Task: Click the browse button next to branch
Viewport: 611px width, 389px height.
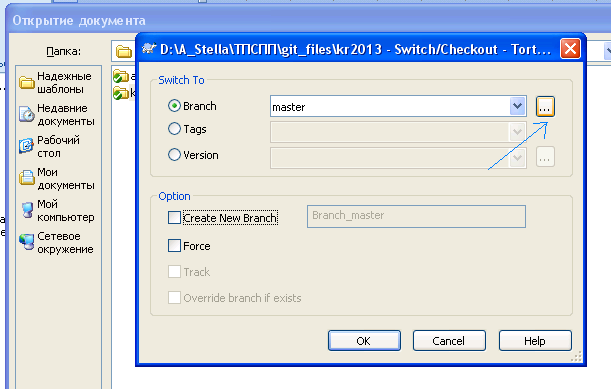Action: coord(545,106)
